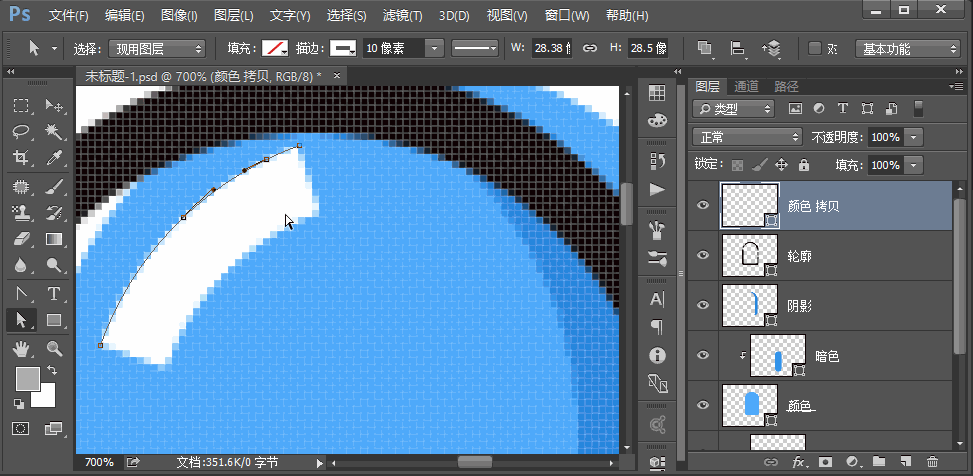The image size is (973, 476).
Task: Select the Eraser tool
Action: point(21,239)
